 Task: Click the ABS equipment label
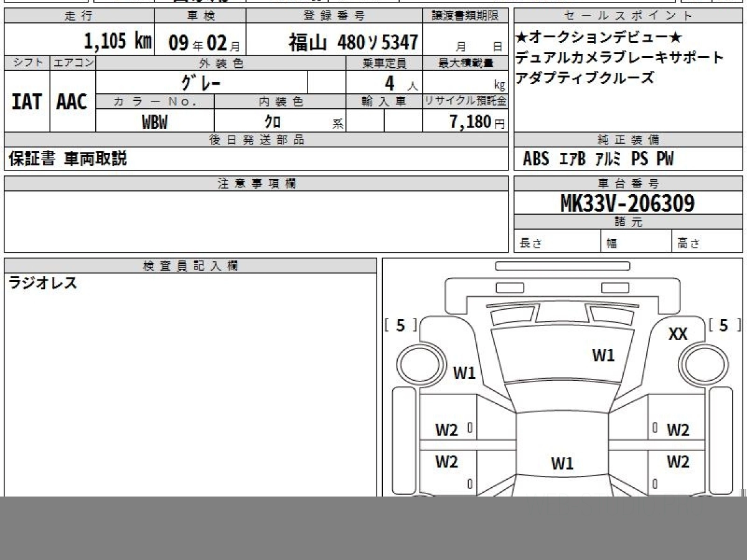click(x=535, y=159)
